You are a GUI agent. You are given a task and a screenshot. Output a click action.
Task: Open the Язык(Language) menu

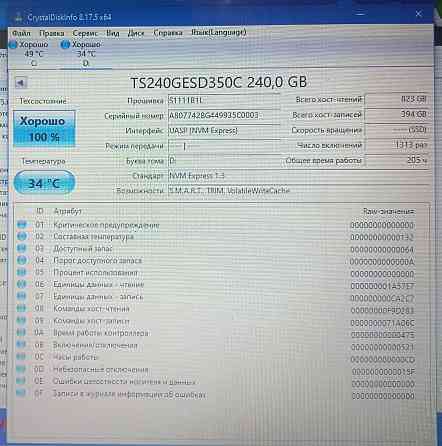[219, 32]
